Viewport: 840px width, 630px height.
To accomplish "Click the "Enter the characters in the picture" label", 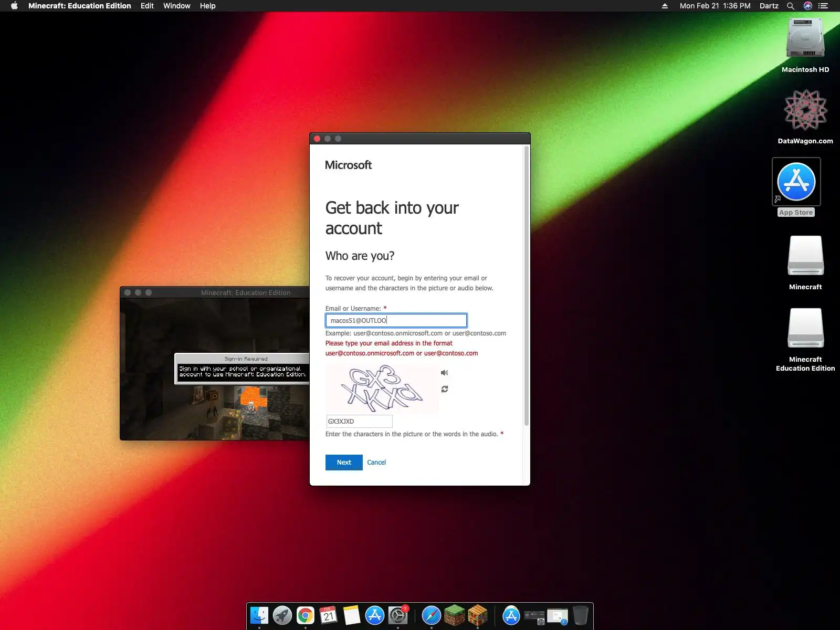I will (x=412, y=434).
